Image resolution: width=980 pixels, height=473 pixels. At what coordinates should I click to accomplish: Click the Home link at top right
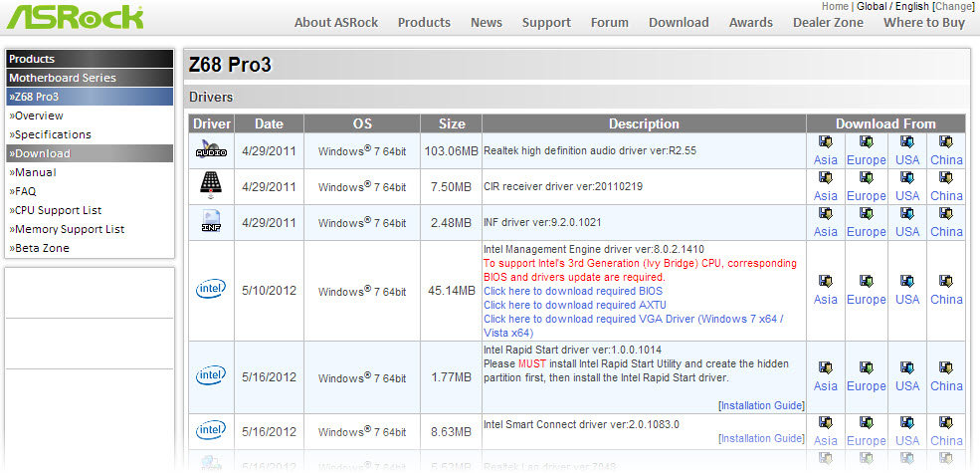(x=835, y=6)
